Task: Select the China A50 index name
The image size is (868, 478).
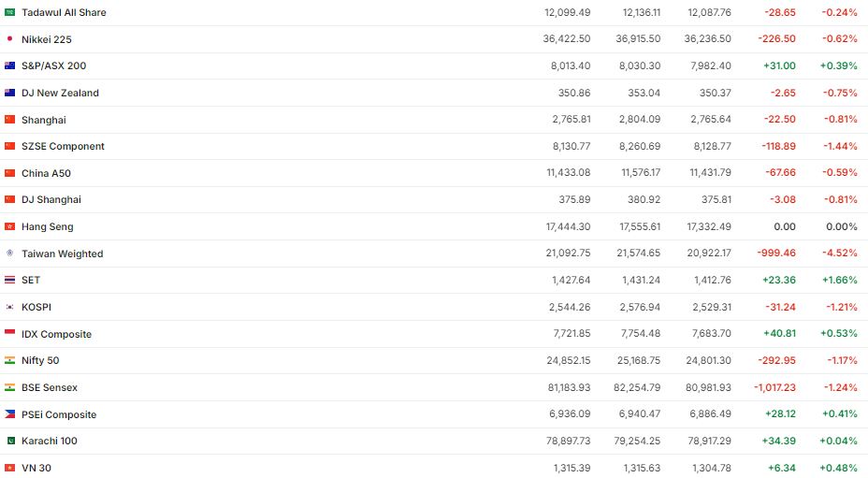Action: pyautogui.click(x=46, y=173)
